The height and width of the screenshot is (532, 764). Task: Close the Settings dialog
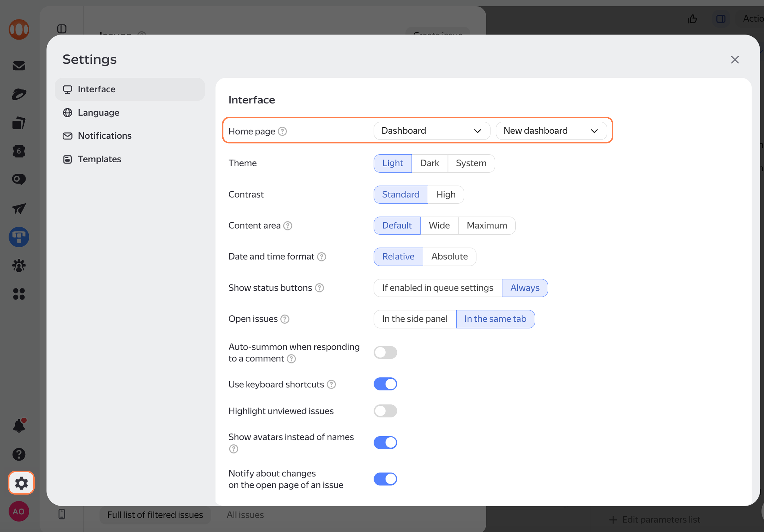735,59
